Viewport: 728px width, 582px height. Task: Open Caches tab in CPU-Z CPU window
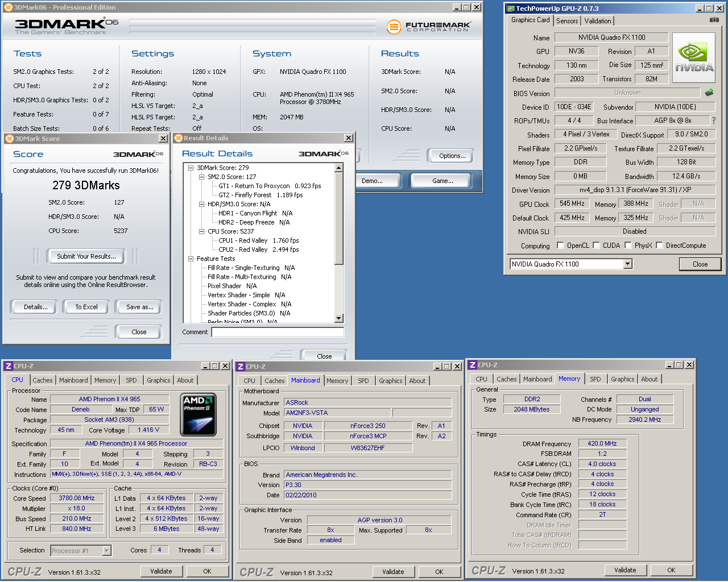coord(43,380)
